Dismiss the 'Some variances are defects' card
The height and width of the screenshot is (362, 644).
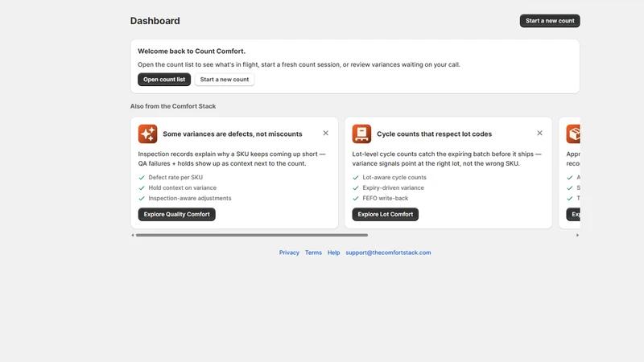coord(326,133)
